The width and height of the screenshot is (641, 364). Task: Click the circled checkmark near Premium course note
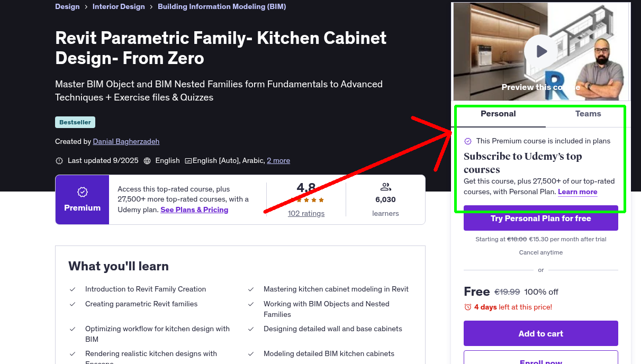pos(467,141)
